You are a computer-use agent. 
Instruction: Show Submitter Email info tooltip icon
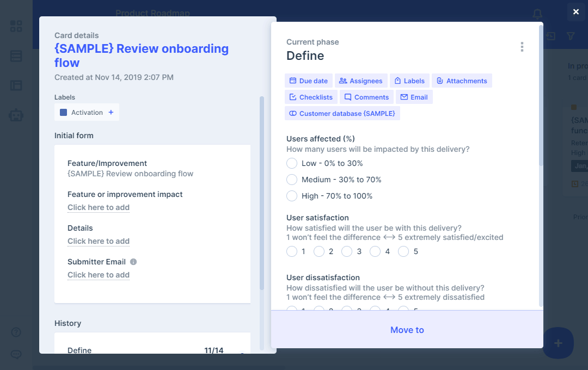[x=133, y=262]
